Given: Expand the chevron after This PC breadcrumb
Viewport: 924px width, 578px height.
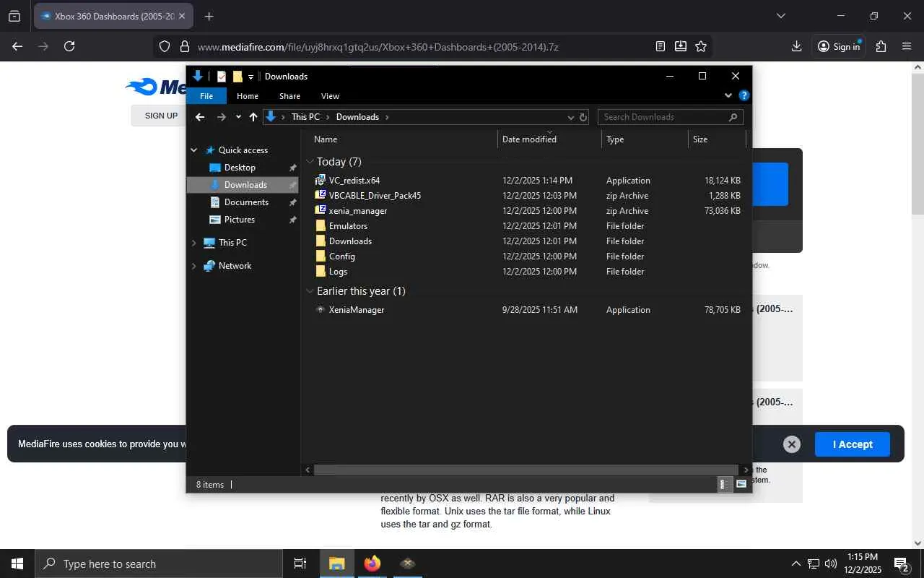Looking at the screenshot, I should (328, 117).
